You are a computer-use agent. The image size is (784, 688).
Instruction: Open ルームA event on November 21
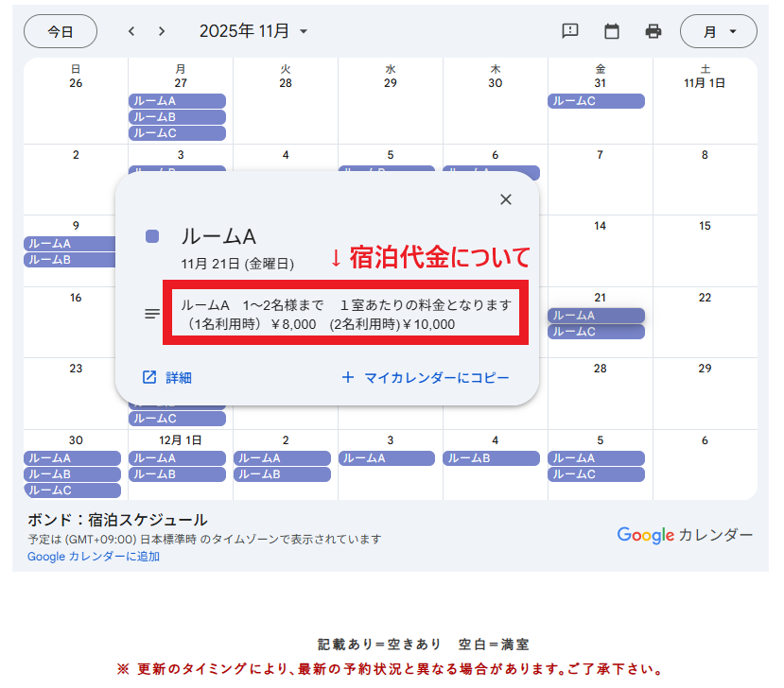point(596,316)
